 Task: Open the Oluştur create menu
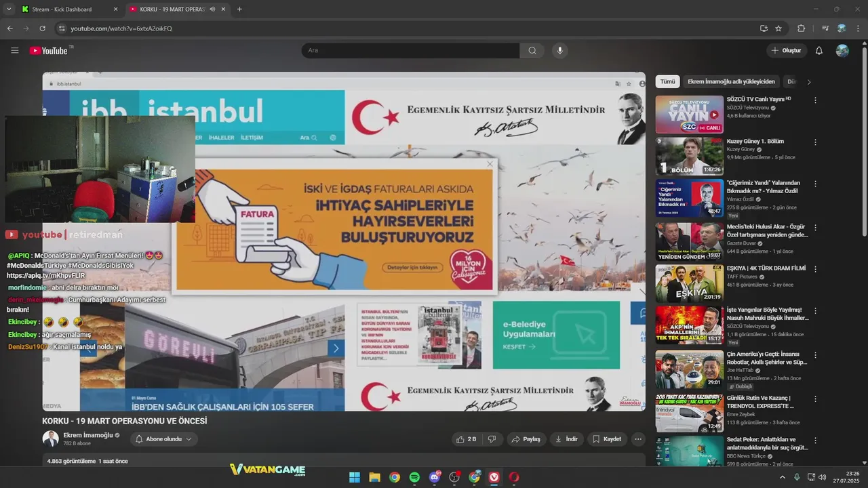[787, 50]
